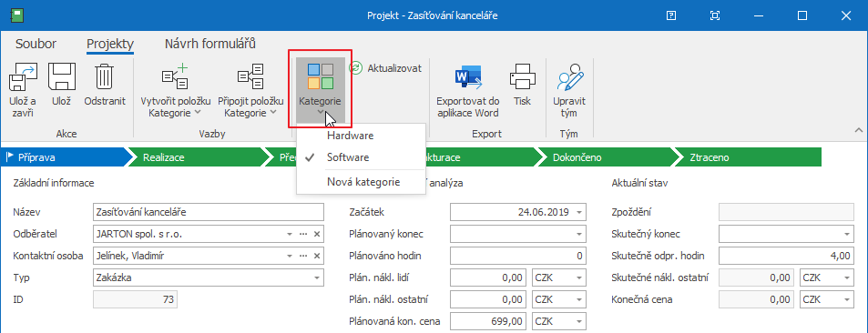Viewport: 868px width, 333px height.
Task: Click Připojit položku Kategorie icon
Action: tap(250, 77)
